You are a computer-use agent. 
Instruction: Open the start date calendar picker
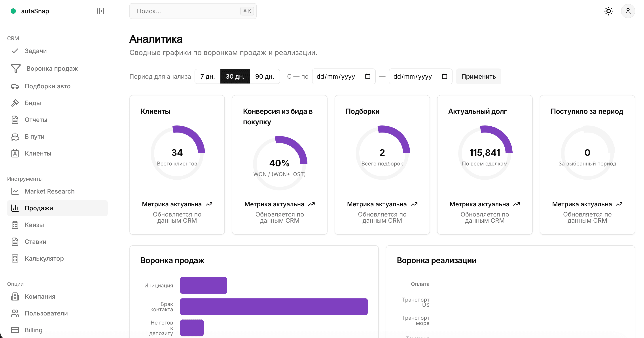point(367,76)
